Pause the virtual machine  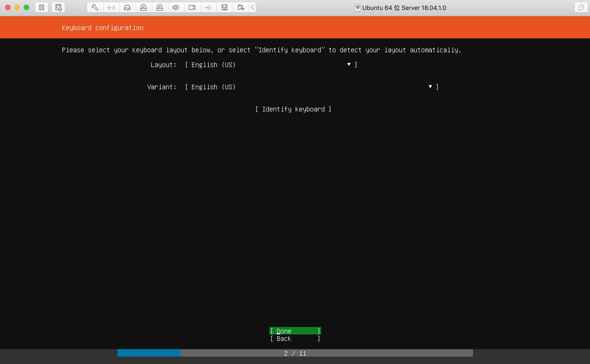pos(42,7)
